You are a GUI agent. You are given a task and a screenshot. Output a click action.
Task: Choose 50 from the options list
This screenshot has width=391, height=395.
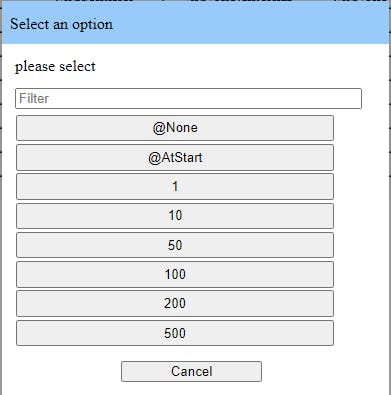coord(175,245)
